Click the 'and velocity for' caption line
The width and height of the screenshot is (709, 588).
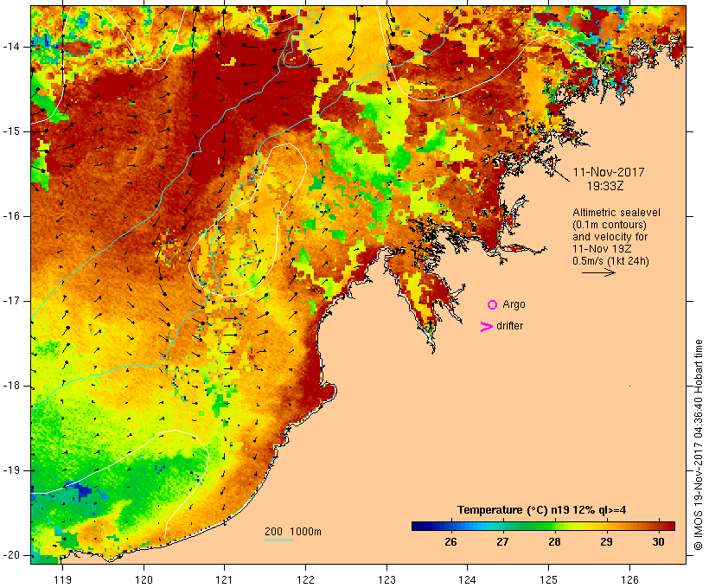pos(610,237)
